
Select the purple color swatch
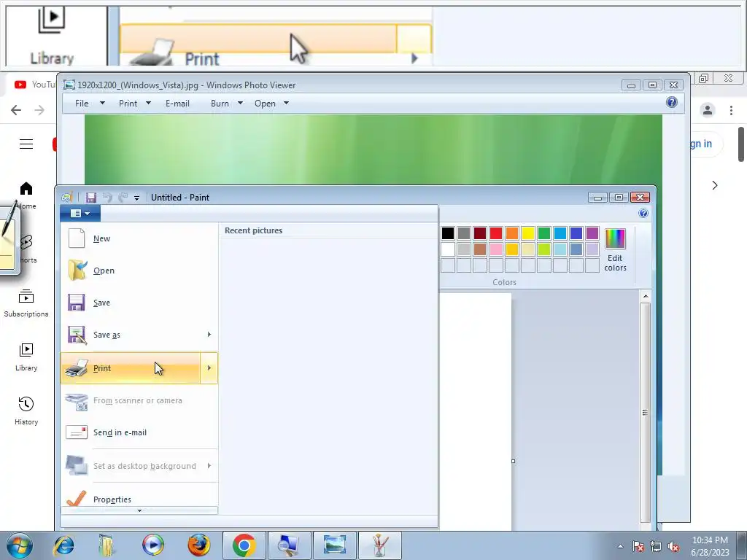[x=592, y=233]
